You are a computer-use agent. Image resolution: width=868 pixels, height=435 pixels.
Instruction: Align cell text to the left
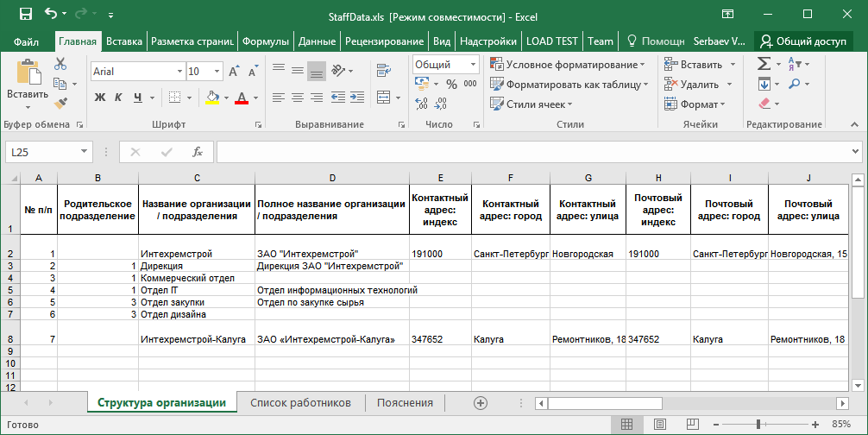[279, 98]
